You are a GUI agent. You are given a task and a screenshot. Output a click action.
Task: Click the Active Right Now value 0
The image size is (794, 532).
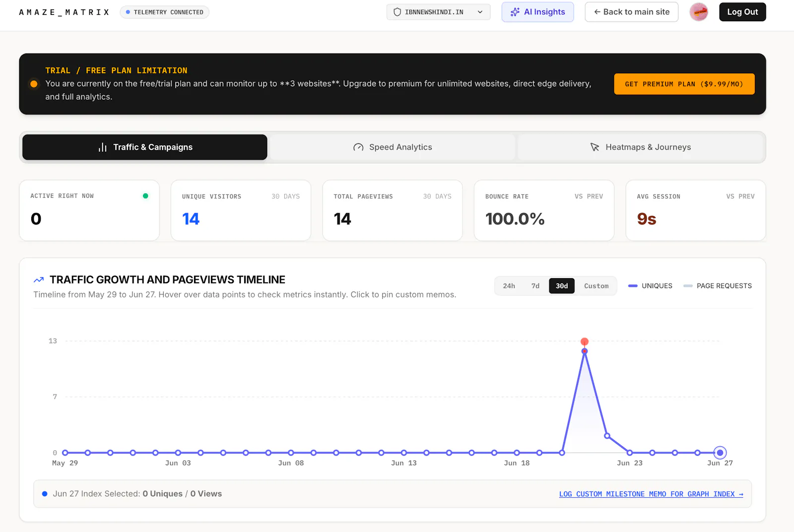click(x=36, y=219)
